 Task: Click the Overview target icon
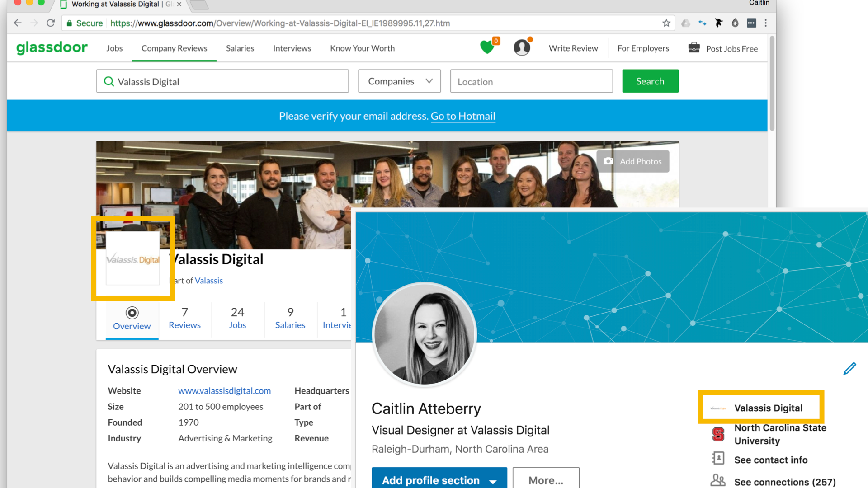132,313
